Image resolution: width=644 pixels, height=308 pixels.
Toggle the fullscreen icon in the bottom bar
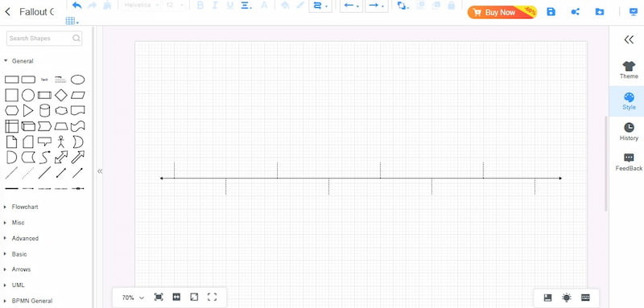click(212, 297)
